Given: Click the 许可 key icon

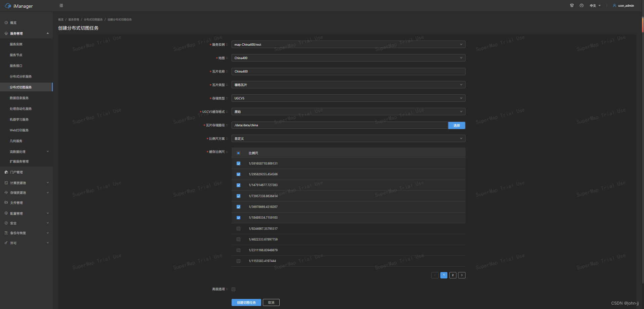Looking at the screenshot, I should 6,243.
